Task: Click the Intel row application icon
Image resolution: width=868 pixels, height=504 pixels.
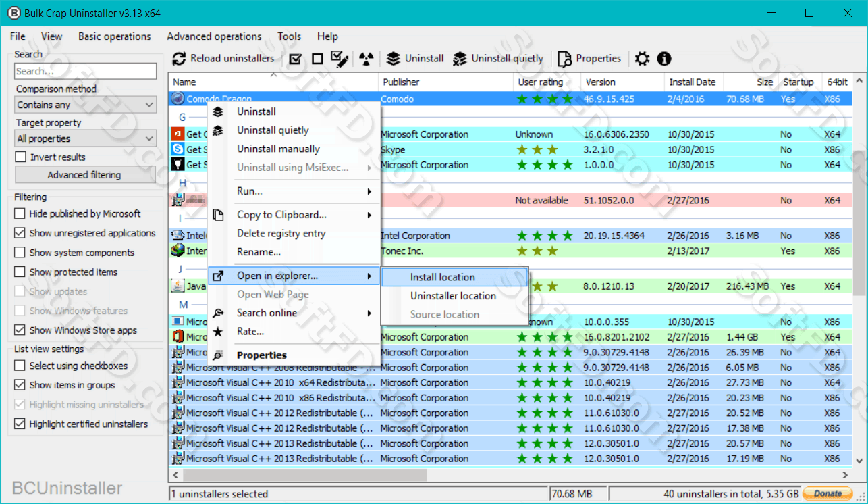Action: point(178,236)
